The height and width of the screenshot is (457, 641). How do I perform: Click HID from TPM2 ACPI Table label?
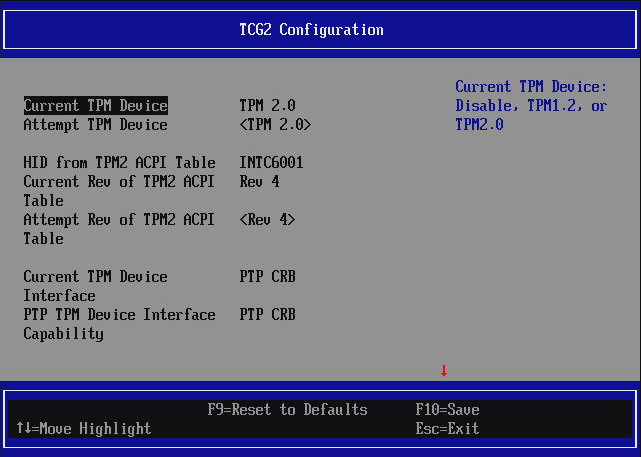point(119,162)
